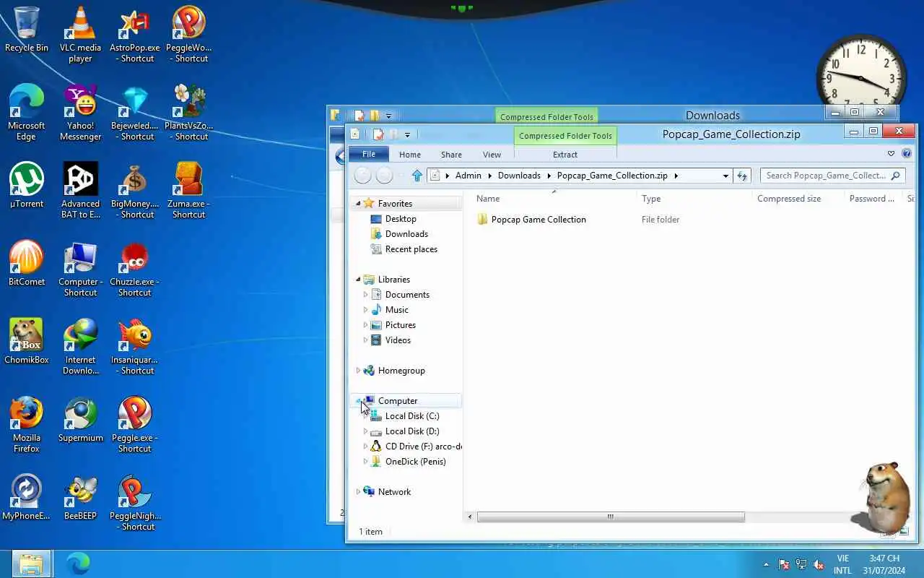Select Yahoo! Messenger desktop icon
This screenshot has height=578, width=924.
point(80,113)
